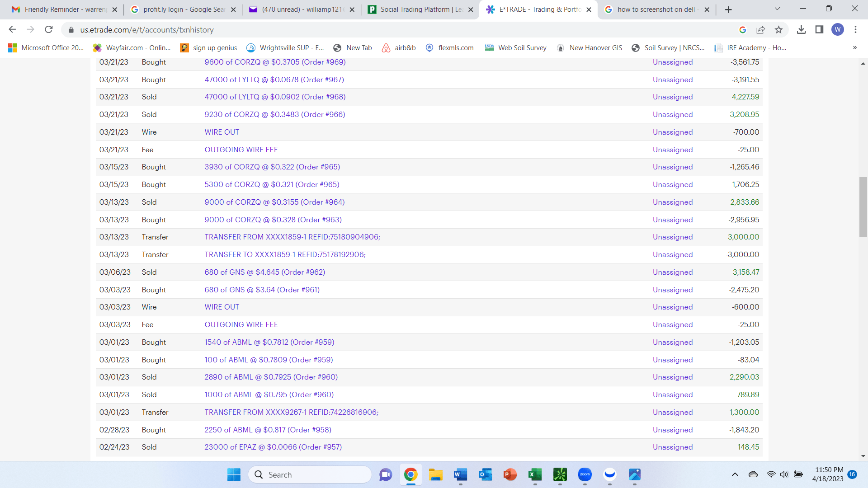Click the vertical page scrollbar thumb
Screen dimensions: 868x488
(863, 207)
